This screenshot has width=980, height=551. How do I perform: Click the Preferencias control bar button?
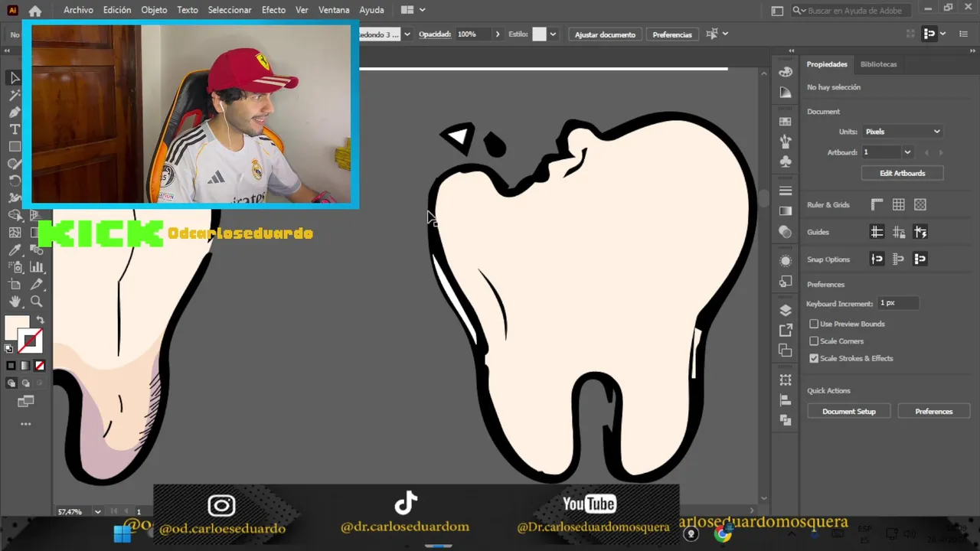point(671,34)
